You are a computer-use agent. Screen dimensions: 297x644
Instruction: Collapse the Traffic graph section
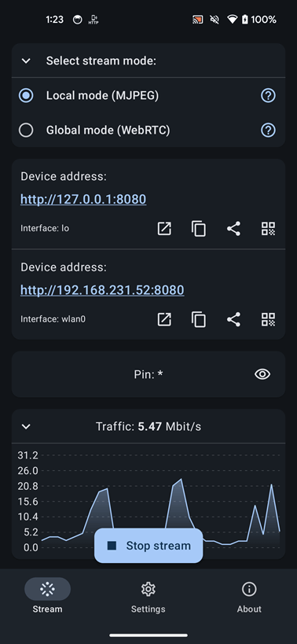26,427
